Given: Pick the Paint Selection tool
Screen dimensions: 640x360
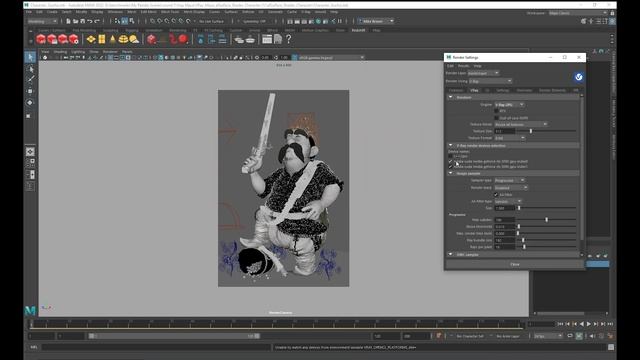Looking at the screenshot, I should (x=30, y=79).
